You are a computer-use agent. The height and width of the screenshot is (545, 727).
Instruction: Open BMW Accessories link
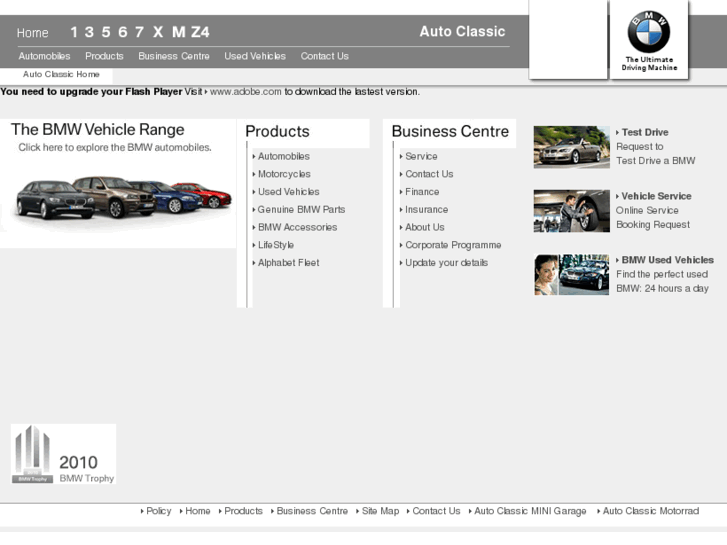(x=297, y=227)
